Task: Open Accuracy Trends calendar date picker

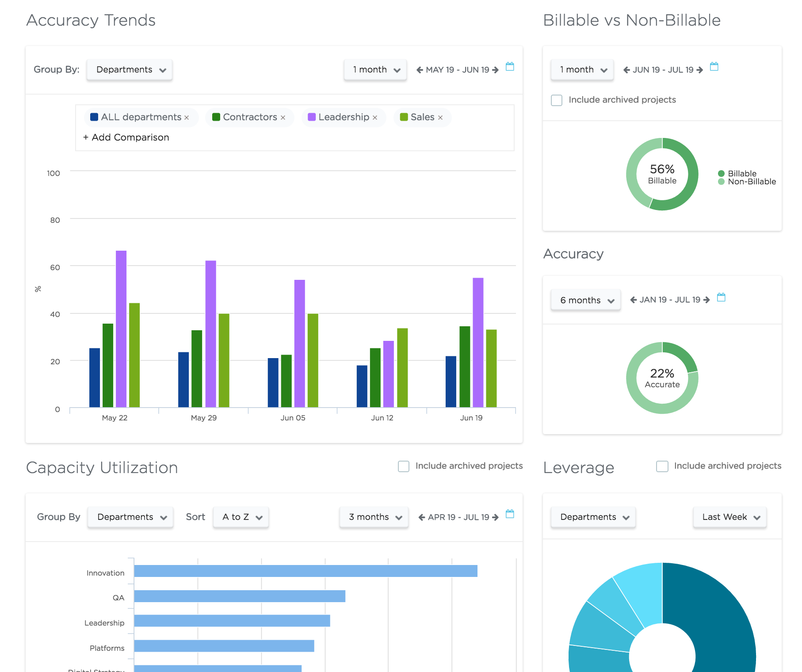Action: tap(510, 67)
